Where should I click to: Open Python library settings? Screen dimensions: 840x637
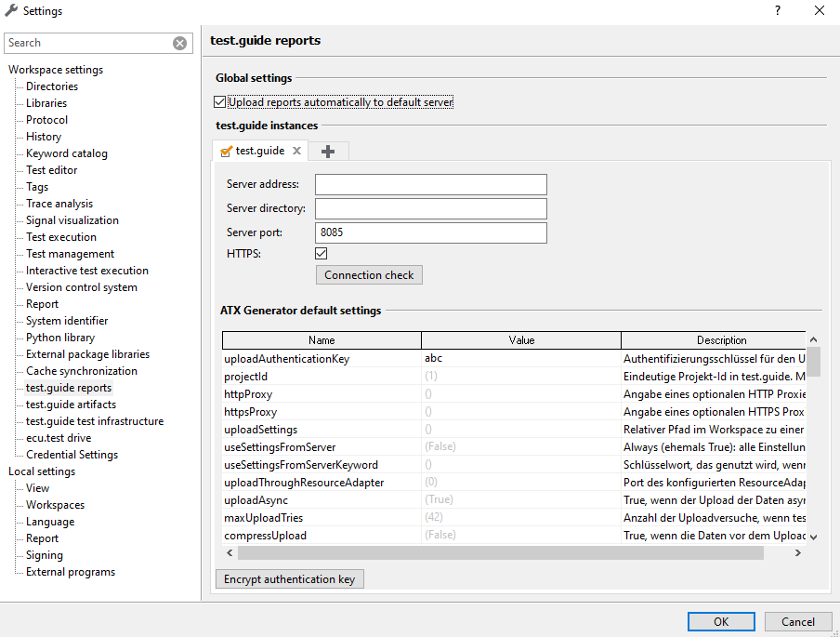click(60, 338)
